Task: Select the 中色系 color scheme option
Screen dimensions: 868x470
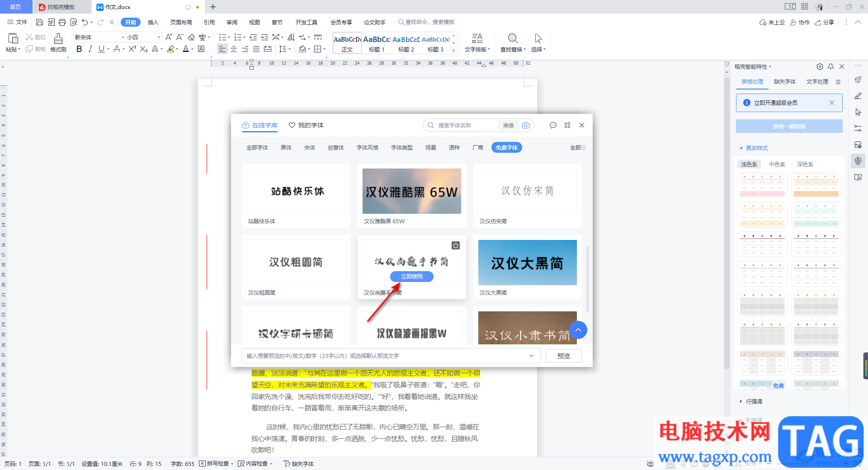Action: [777, 164]
